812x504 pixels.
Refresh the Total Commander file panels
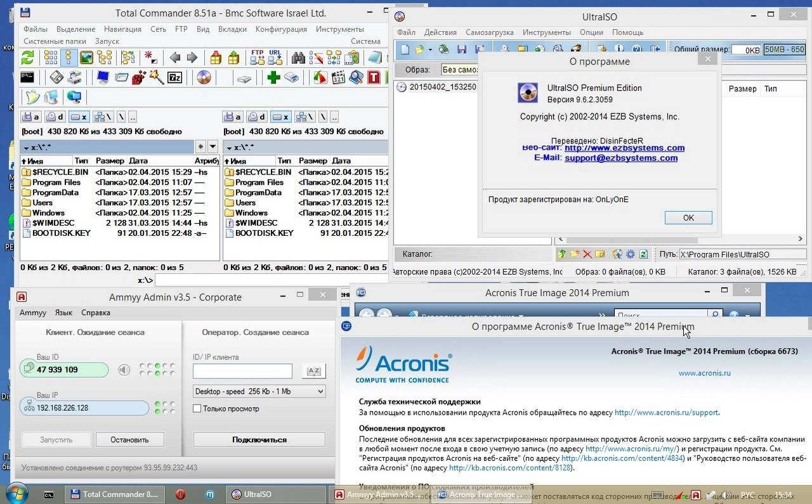pyautogui.click(x=27, y=58)
